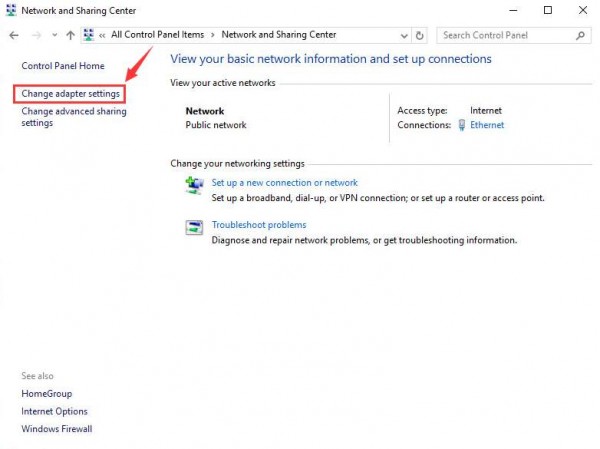Open Change advanced sharing settings
Viewport: 600px width, 449px height.
coord(74,117)
